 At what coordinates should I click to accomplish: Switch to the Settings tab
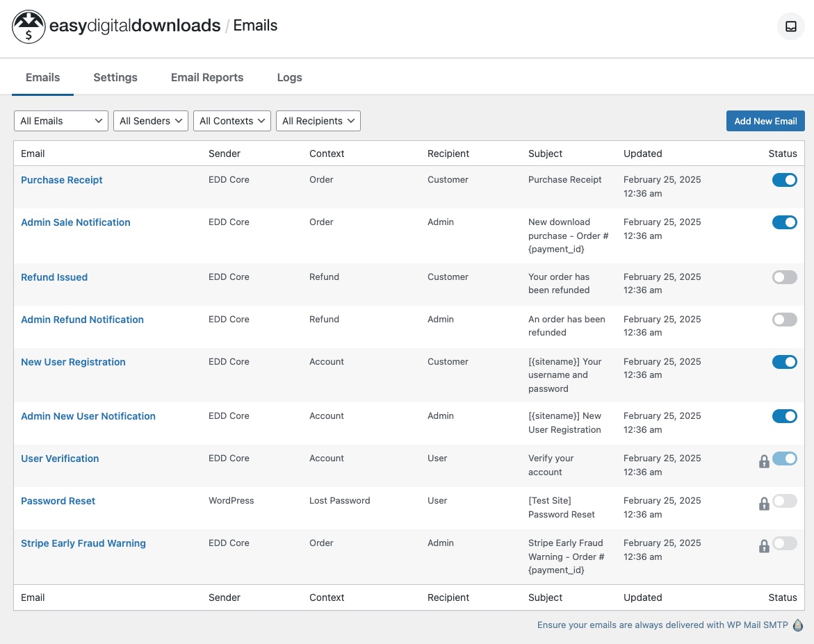tap(115, 77)
